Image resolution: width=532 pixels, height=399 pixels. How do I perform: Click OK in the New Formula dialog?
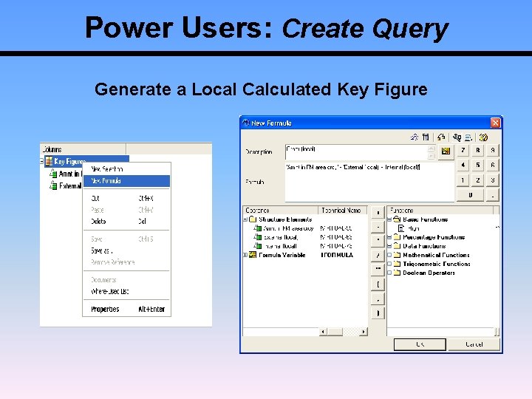[x=420, y=344]
